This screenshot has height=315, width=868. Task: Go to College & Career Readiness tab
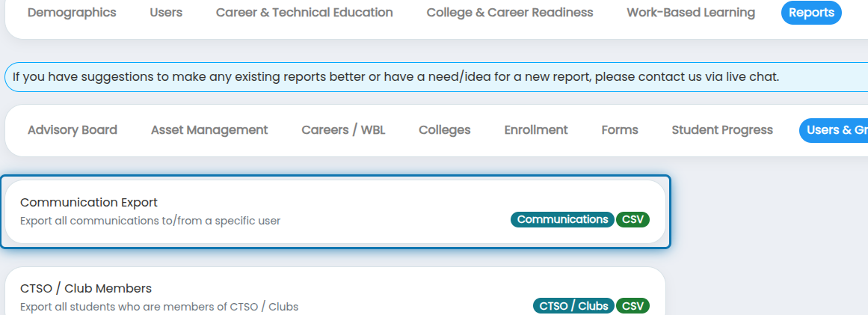[510, 13]
